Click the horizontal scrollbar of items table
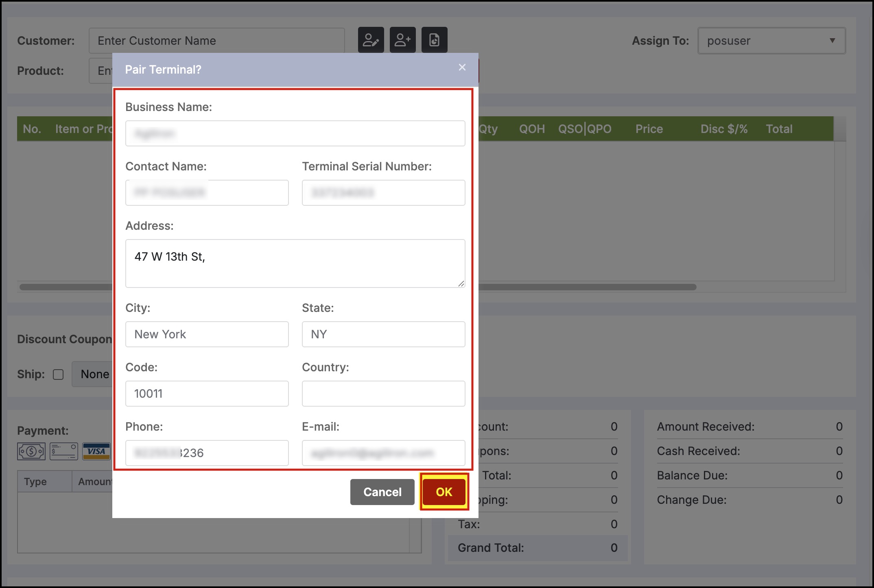 pos(586,287)
